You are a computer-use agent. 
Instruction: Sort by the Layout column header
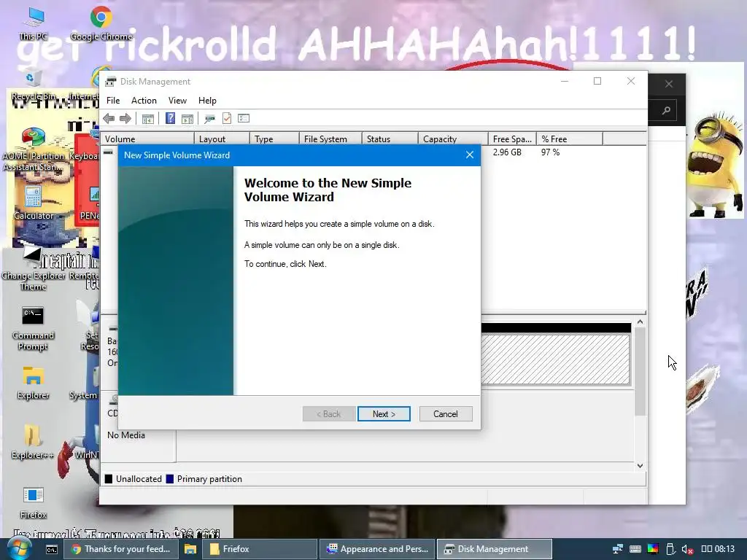pyautogui.click(x=222, y=139)
